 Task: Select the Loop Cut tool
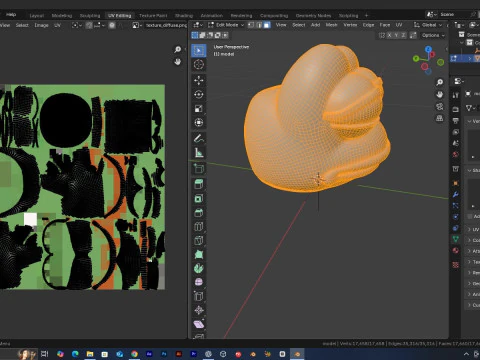pyautogui.click(x=199, y=226)
